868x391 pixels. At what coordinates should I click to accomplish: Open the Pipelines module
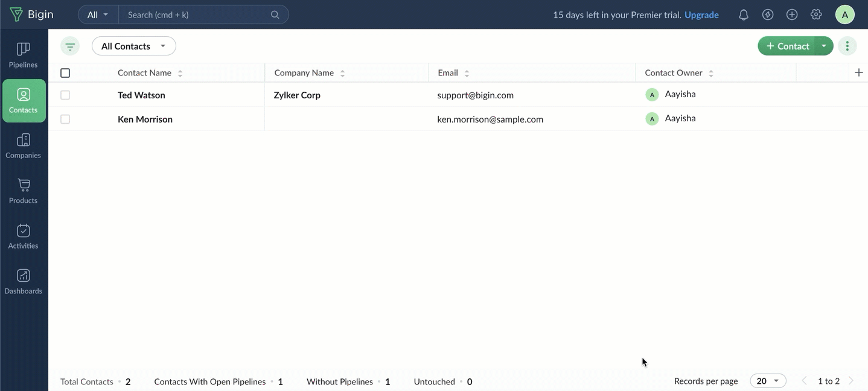tap(24, 56)
